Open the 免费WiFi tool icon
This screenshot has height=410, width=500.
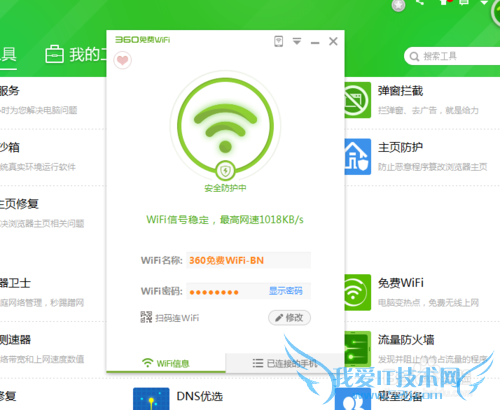coord(357,292)
